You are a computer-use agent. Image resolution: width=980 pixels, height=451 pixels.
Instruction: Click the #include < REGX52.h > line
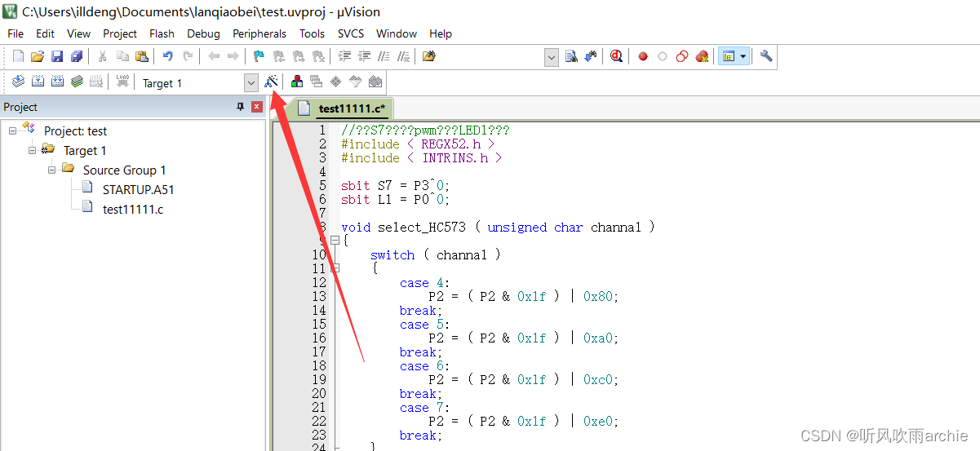pos(418,144)
